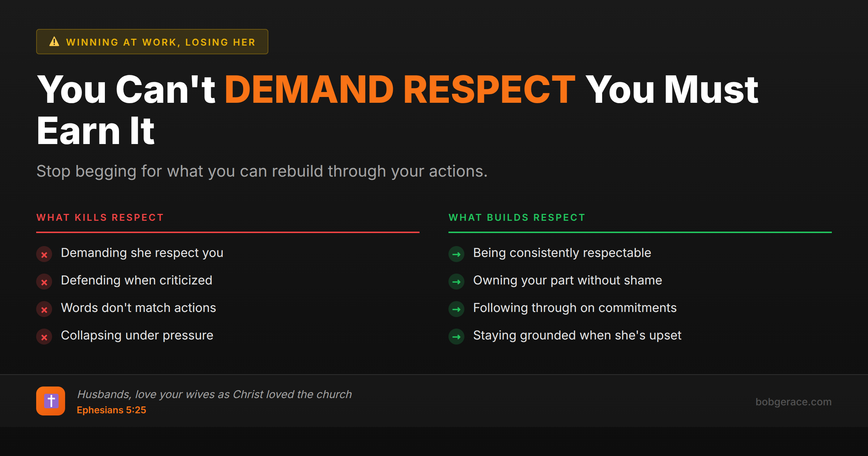Click the verse "Husbands, love your wives…"
This screenshot has width=868, height=456.
coord(214,394)
